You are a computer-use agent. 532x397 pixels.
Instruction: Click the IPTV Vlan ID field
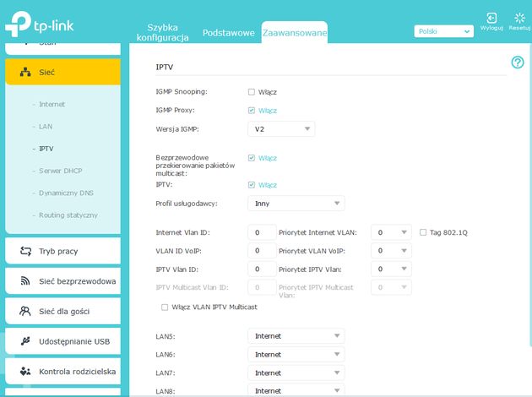[x=262, y=269]
